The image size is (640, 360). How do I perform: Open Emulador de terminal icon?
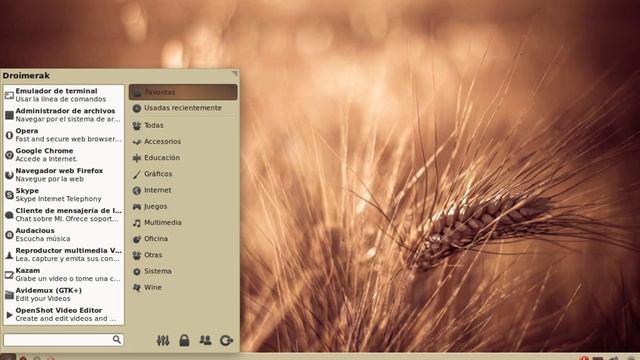9,95
